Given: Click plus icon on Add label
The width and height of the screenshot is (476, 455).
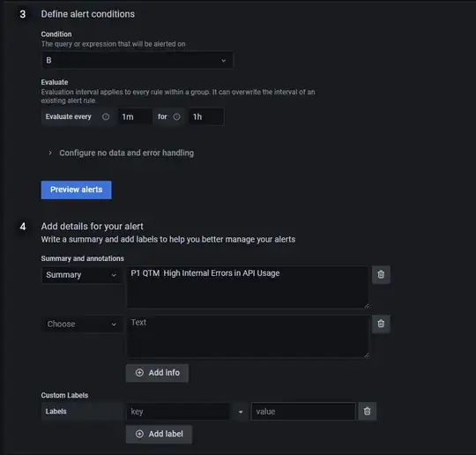Looking at the screenshot, I should [x=139, y=434].
